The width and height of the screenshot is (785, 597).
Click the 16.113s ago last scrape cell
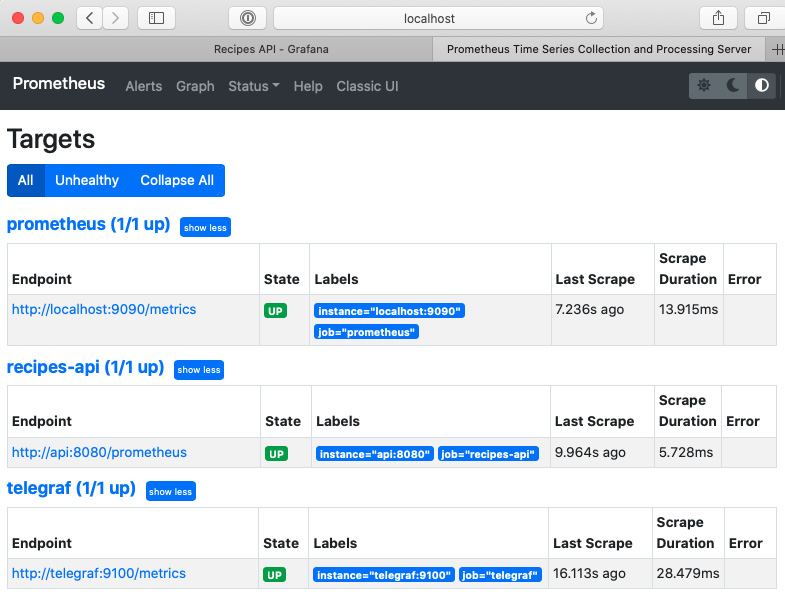tap(589, 573)
